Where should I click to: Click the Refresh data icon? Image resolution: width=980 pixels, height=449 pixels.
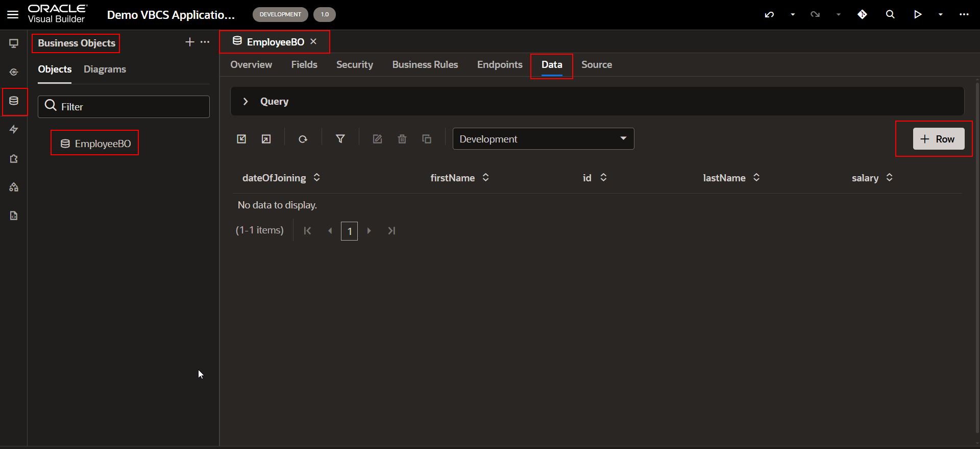pyautogui.click(x=303, y=139)
